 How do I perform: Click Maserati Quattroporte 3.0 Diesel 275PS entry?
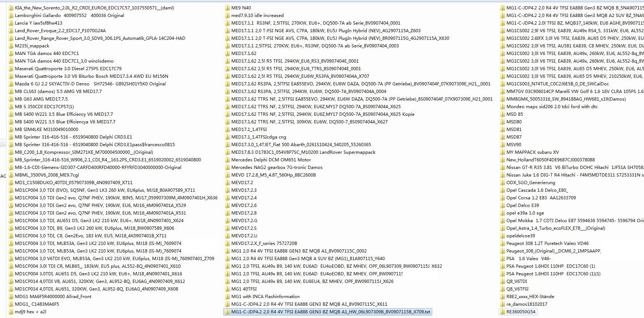68,69
